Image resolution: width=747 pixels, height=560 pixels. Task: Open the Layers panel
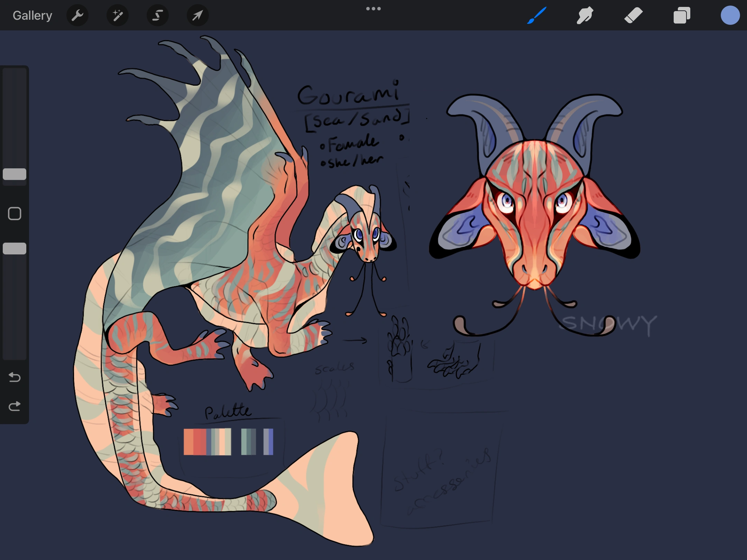(682, 15)
